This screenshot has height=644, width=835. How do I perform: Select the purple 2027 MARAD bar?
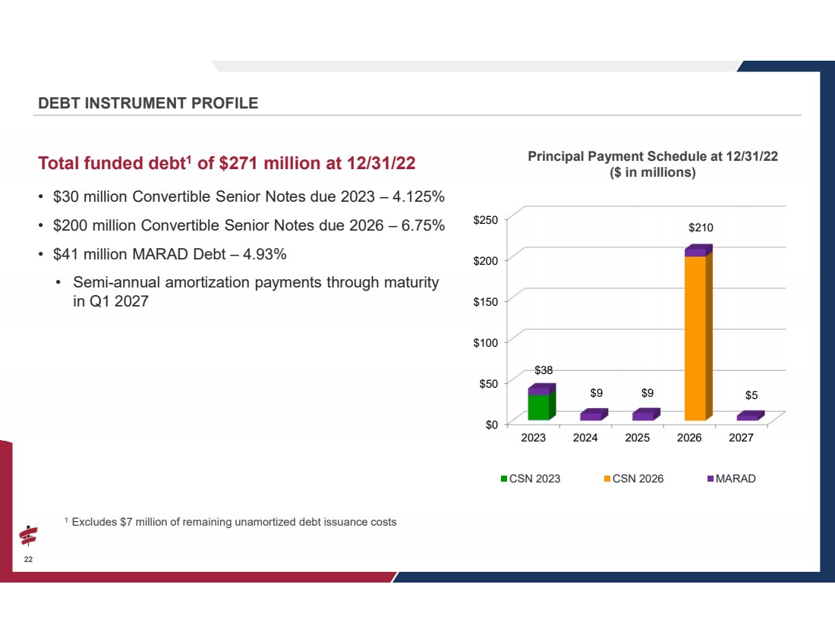click(750, 416)
